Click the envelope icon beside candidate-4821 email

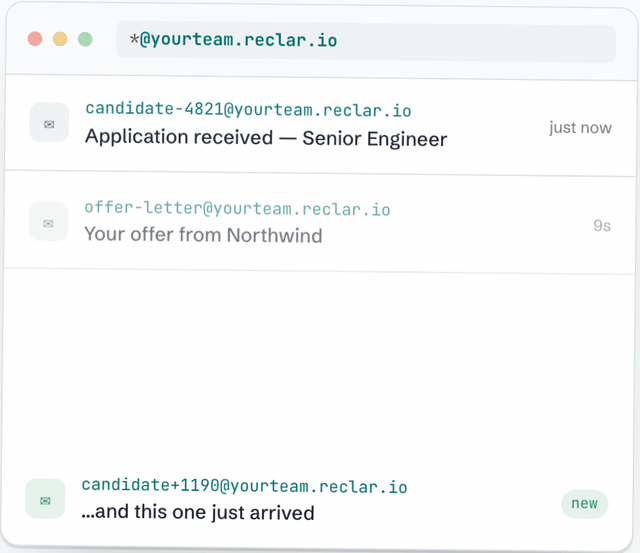coord(49,122)
